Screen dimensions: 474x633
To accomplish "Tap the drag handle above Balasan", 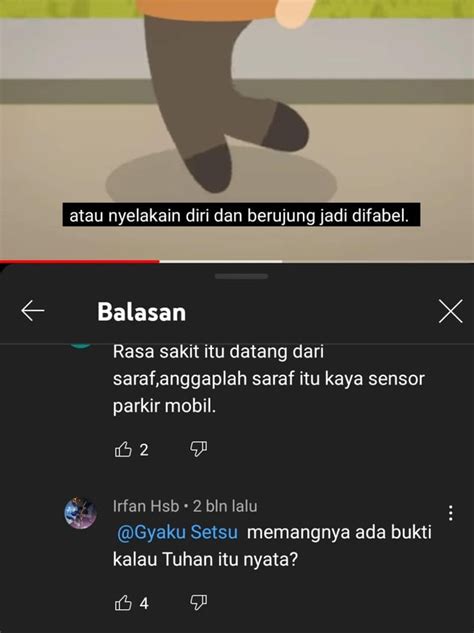I will [x=241, y=277].
